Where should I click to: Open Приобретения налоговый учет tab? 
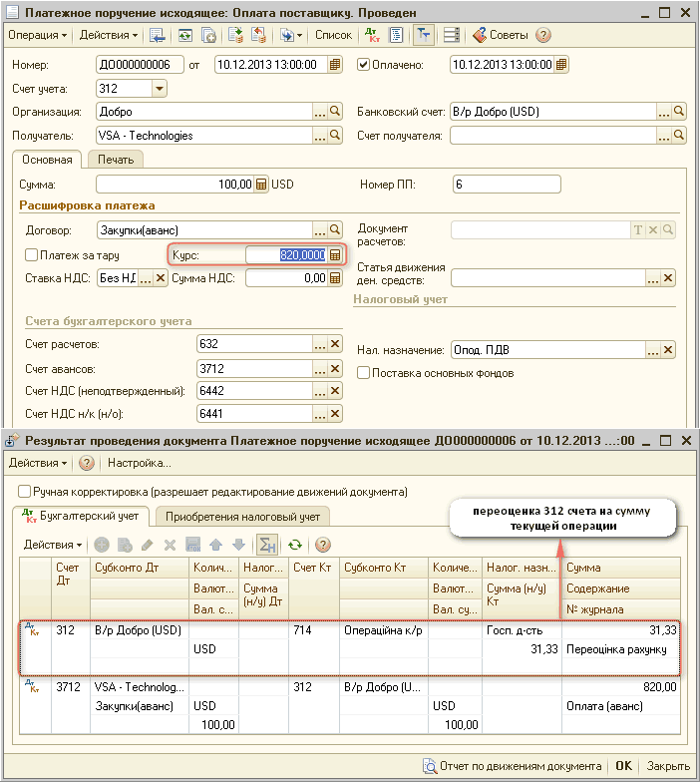242,517
